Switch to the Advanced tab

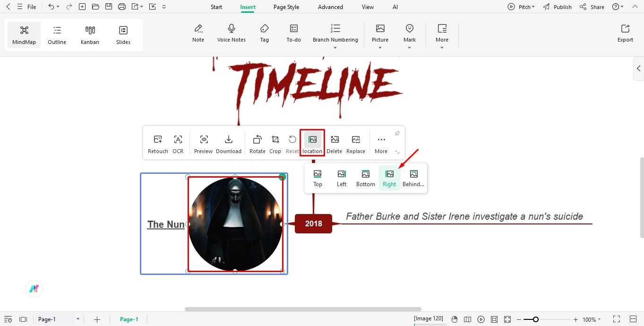tap(330, 7)
